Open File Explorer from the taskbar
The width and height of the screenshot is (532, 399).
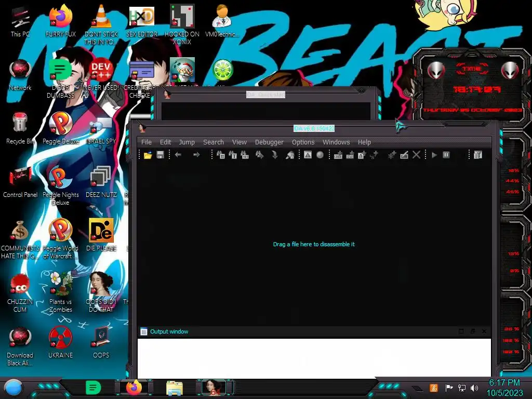click(175, 388)
